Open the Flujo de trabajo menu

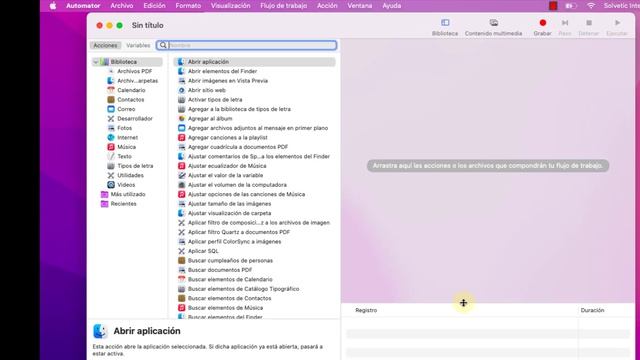coord(284,6)
